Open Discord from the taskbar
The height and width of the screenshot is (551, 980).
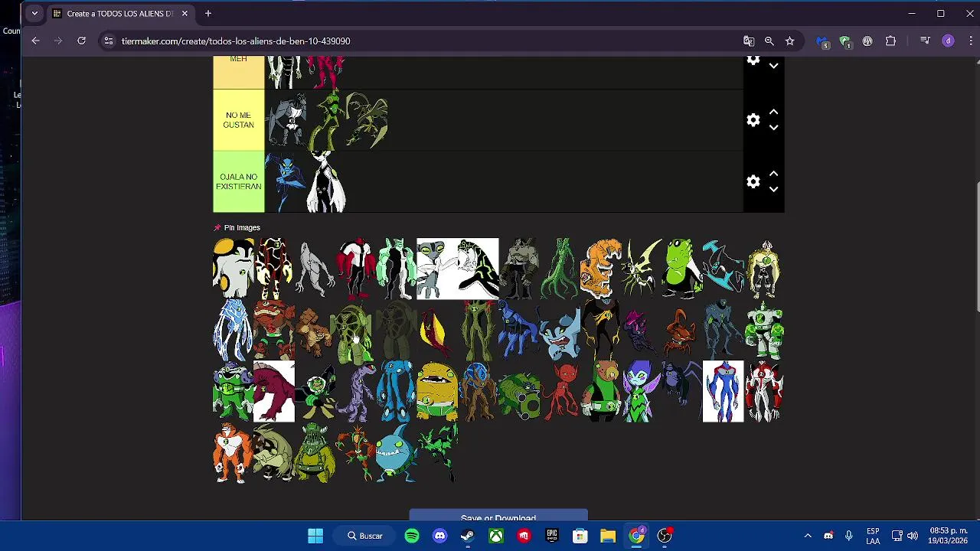click(439, 536)
